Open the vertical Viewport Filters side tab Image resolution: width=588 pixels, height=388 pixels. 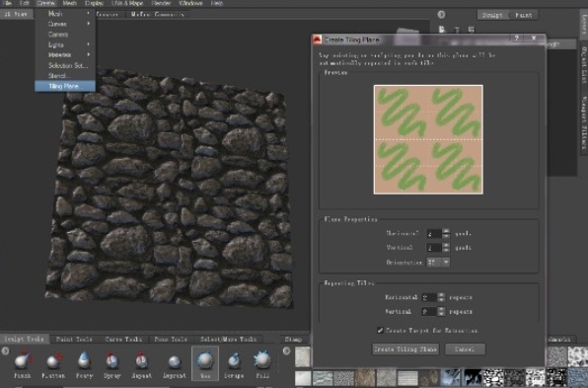point(584,122)
